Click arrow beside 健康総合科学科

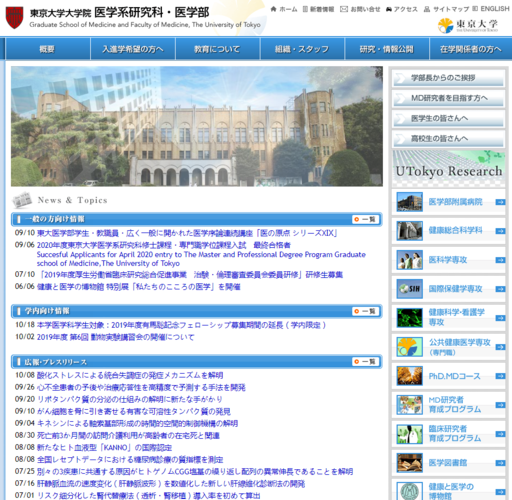point(500,231)
